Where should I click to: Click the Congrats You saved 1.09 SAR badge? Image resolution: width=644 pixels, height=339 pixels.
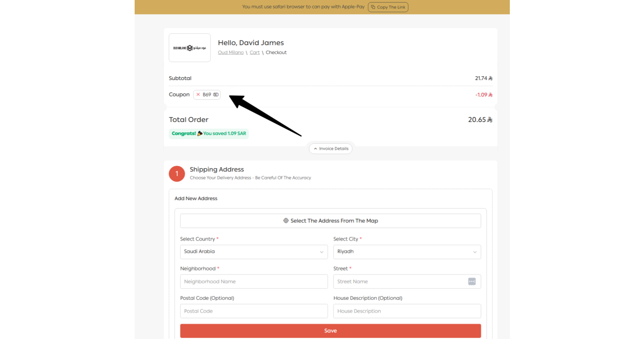coord(209,134)
